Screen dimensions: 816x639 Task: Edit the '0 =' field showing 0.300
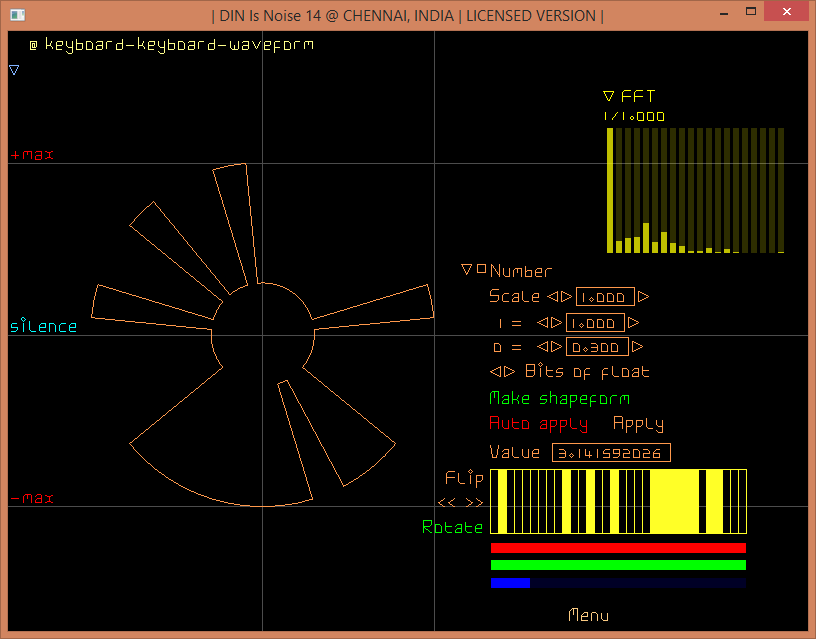click(597, 347)
